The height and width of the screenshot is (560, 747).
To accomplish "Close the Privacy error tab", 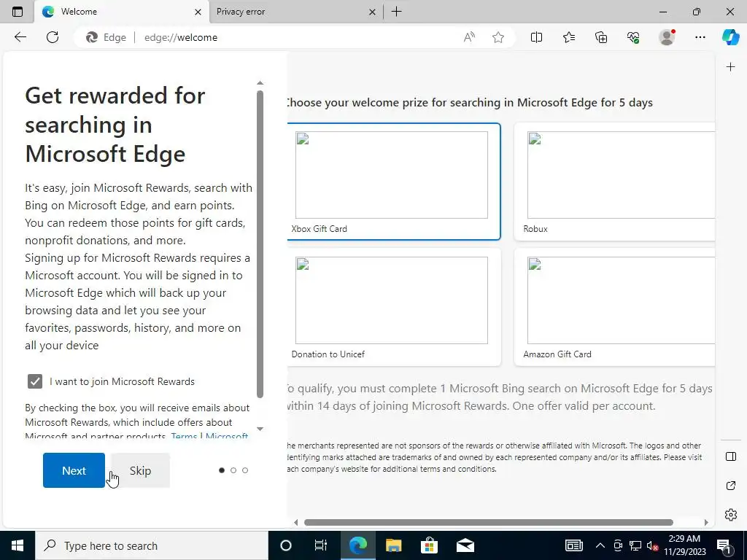I will click(x=373, y=12).
